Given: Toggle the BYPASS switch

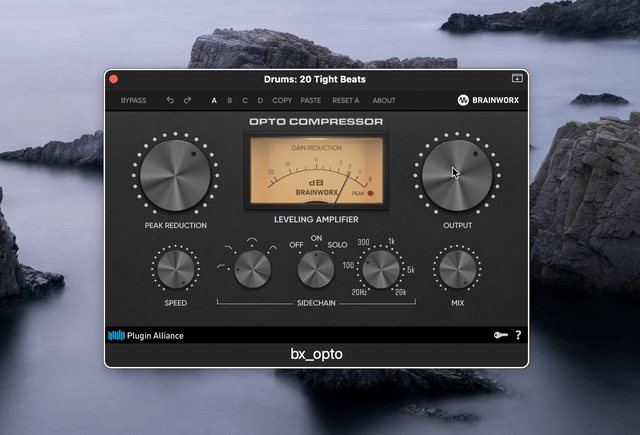Looking at the screenshot, I should tap(133, 100).
